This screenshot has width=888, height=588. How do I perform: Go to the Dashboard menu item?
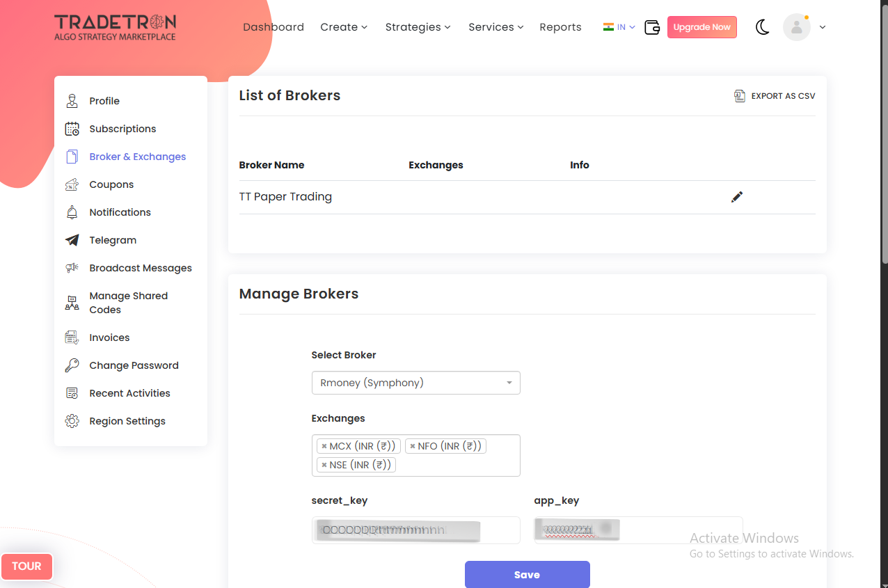[273, 27]
